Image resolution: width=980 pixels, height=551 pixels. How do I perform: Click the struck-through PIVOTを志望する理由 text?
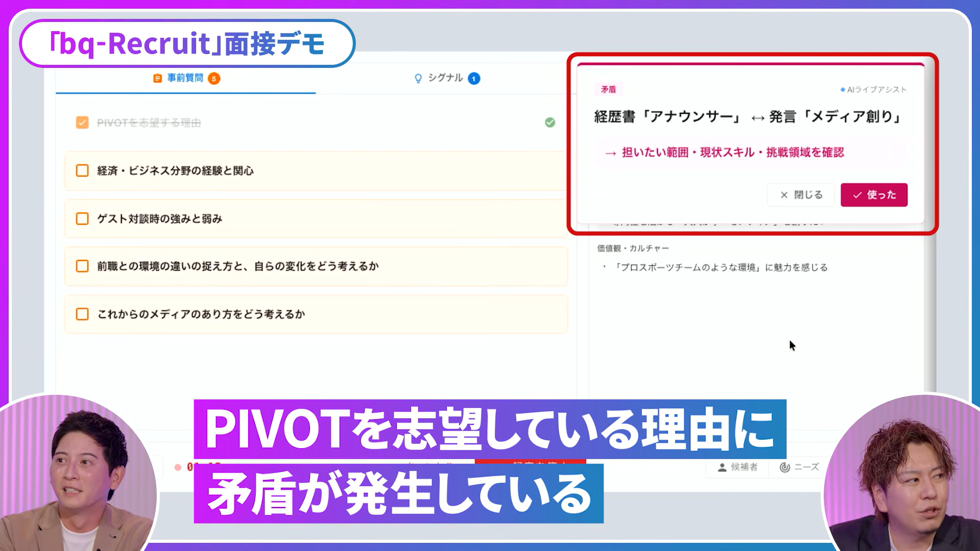[149, 123]
